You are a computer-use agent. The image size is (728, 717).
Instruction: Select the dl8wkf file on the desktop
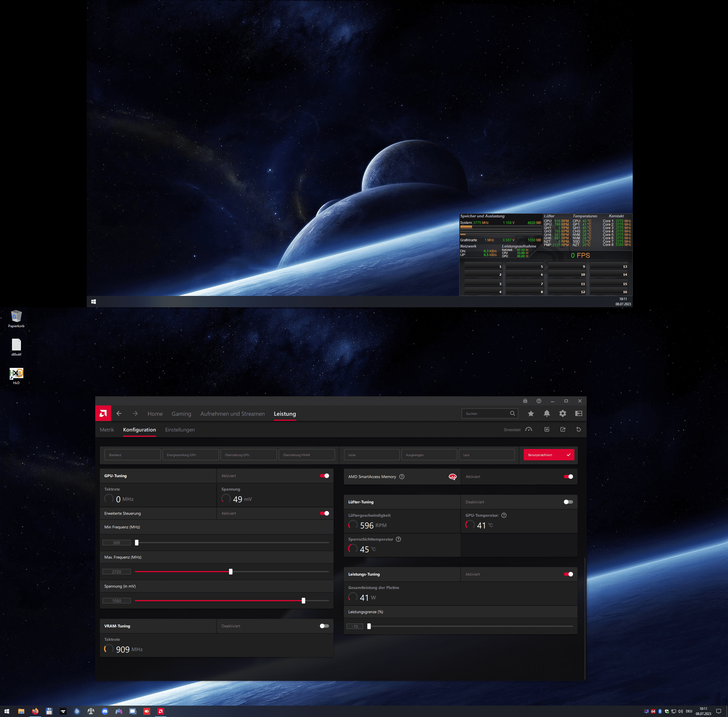coord(16,347)
